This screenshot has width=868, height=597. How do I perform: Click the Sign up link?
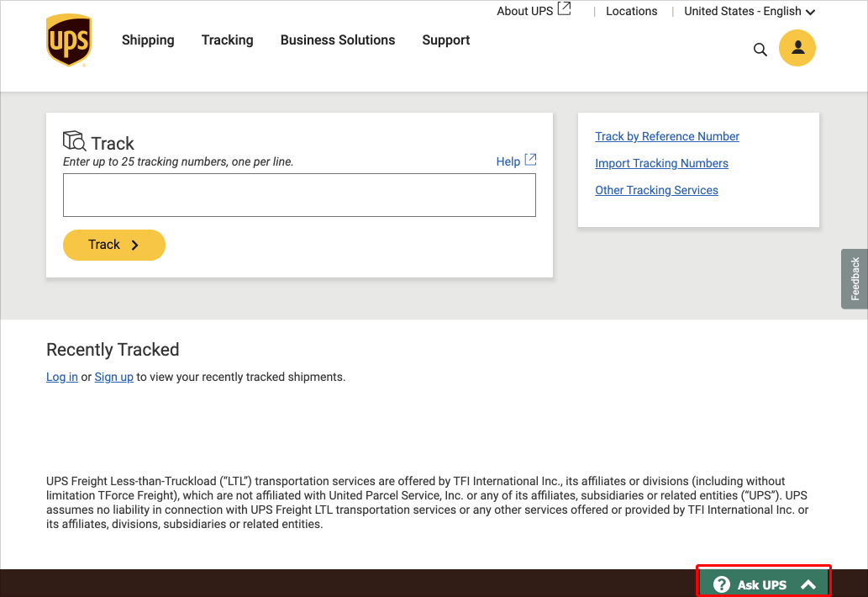tap(114, 377)
